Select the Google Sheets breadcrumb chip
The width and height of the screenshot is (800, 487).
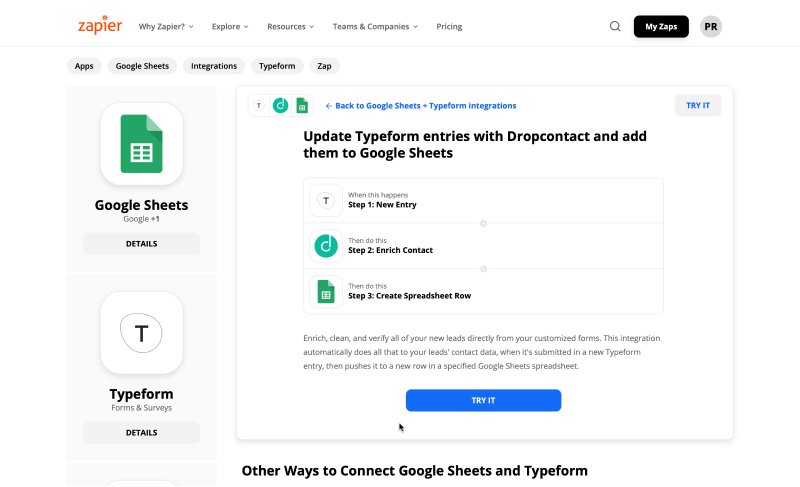142,66
